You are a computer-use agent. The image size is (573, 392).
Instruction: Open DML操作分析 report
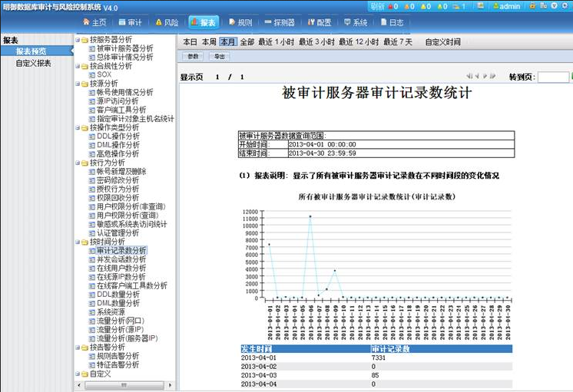118,145
